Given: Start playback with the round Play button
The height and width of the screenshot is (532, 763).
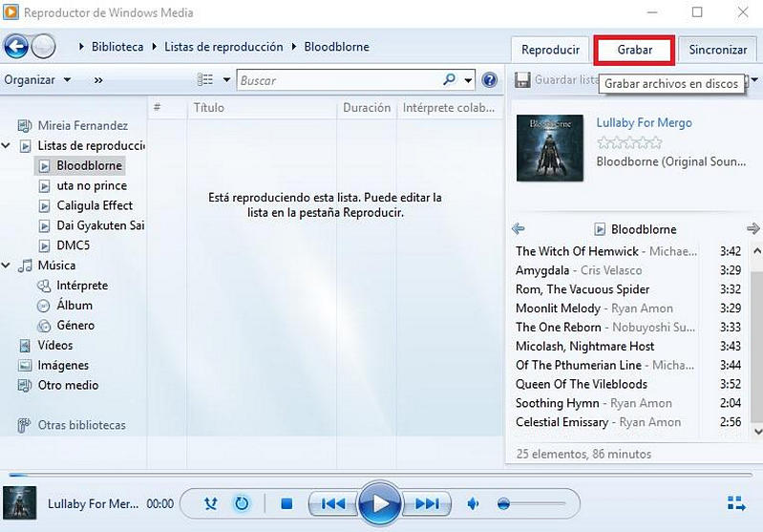Looking at the screenshot, I should tap(379, 503).
